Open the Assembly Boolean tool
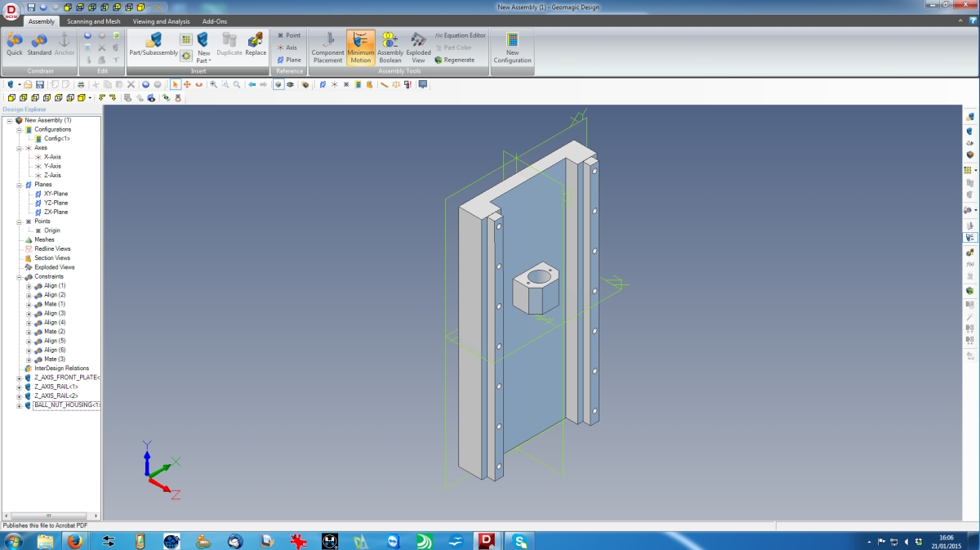This screenshot has height=550, width=980. 390,47
